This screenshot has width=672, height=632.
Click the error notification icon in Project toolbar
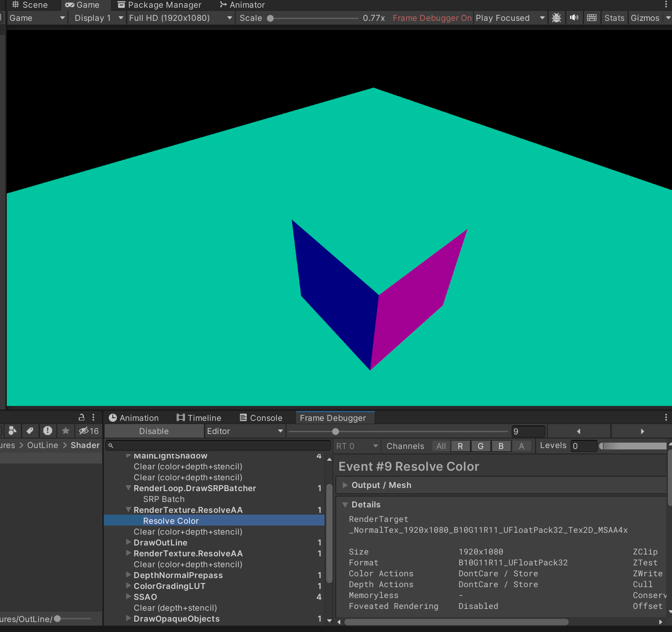coord(48,431)
